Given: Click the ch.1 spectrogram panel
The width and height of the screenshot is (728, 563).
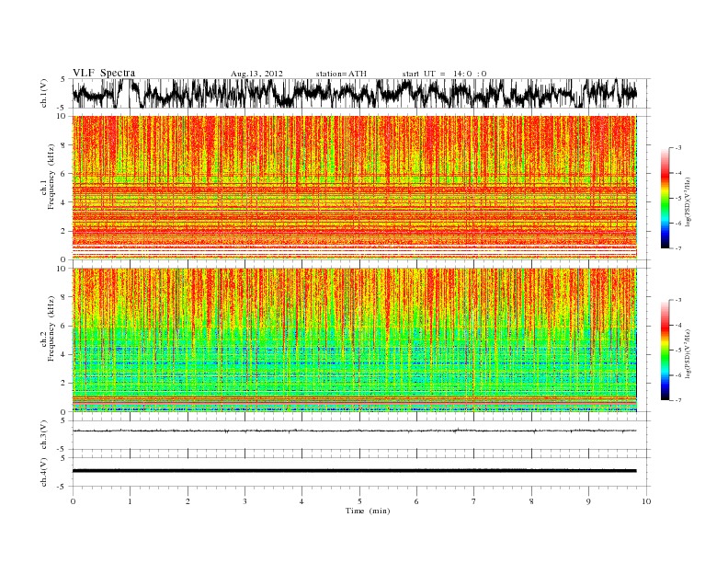Looking at the screenshot, I should (x=355, y=188).
